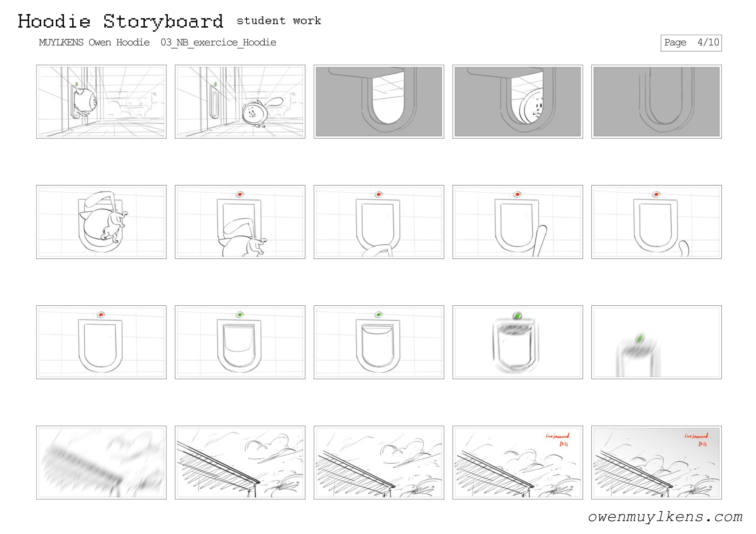This screenshot has width=756, height=534.
Task: Click red annotation text in last gray-shaded panel
Action: pos(696,436)
